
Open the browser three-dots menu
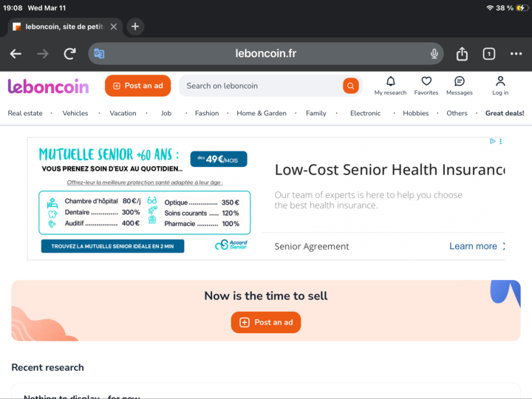coord(516,54)
